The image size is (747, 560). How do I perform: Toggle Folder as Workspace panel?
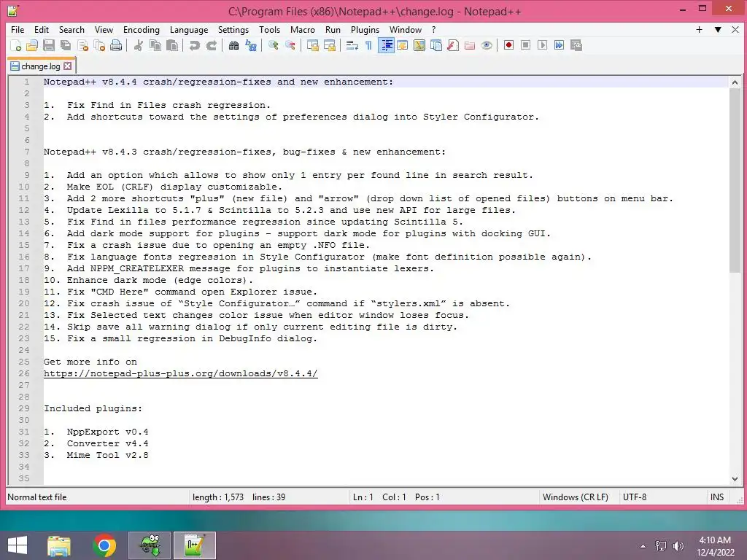click(x=470, y=45)
